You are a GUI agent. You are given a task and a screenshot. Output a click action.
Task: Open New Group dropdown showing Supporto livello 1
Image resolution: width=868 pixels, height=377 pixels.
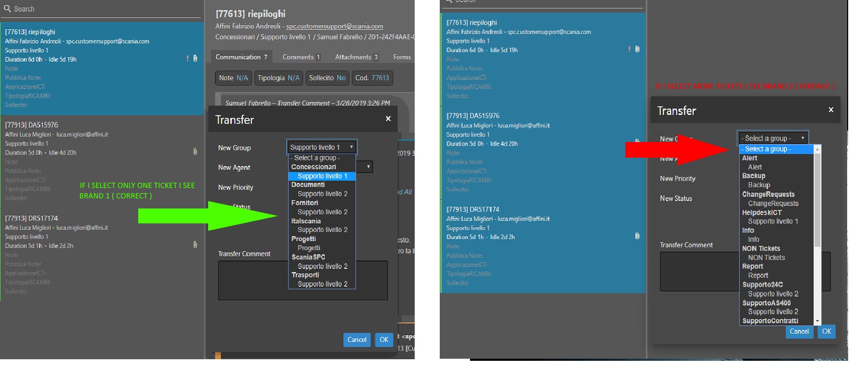pos(321,147)
